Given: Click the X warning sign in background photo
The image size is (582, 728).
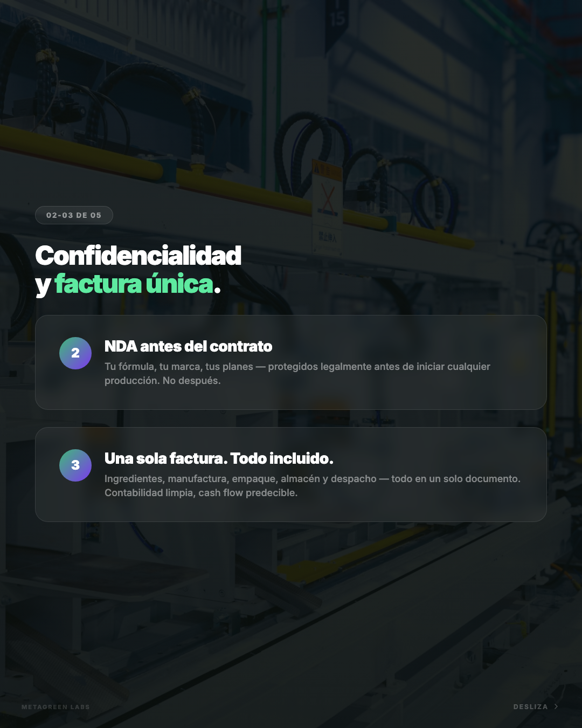Looking at the screenshot, I should pos(327,198).
